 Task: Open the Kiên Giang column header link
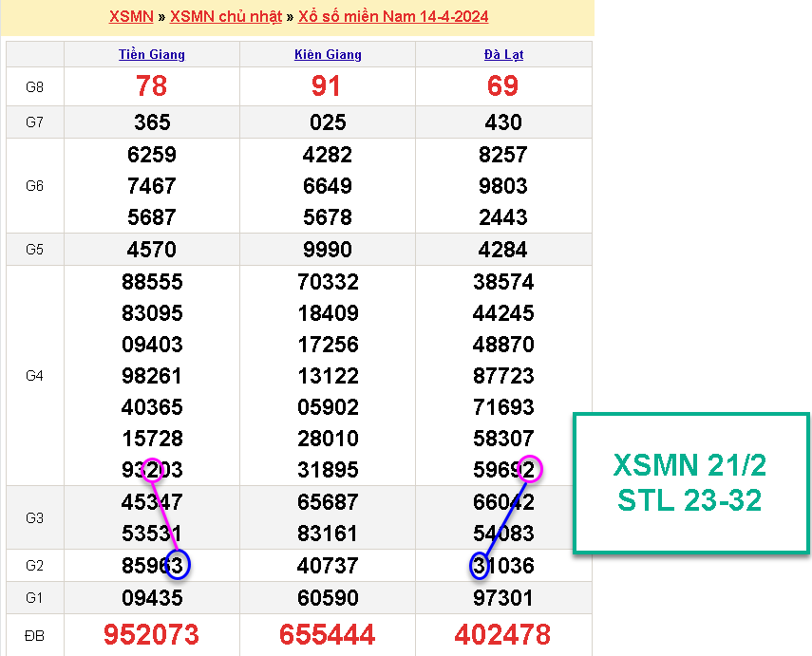click(328, 54)
